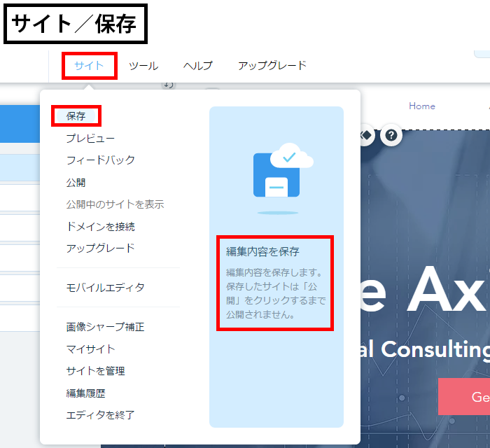This screenshot has width=490, height=448.
Task: Choose サイトを管理 entry
Action: (95, 371)
